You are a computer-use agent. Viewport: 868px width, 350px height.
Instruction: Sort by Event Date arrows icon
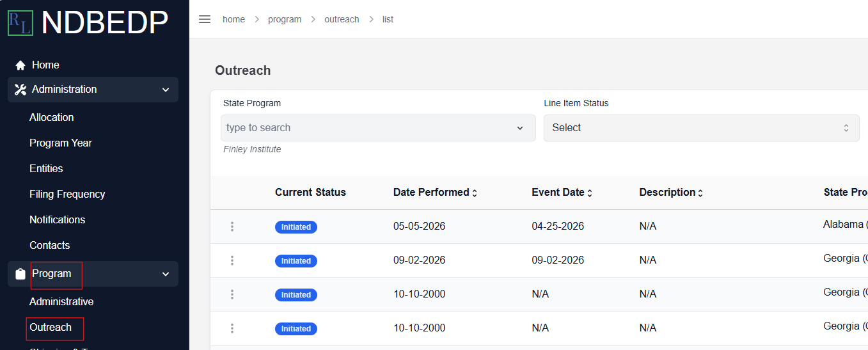[590, 193]
